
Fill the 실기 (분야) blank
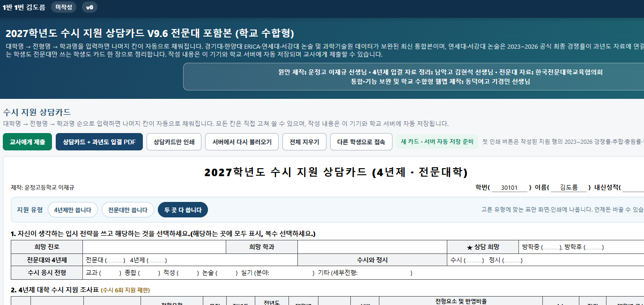[x=290, y=273]
